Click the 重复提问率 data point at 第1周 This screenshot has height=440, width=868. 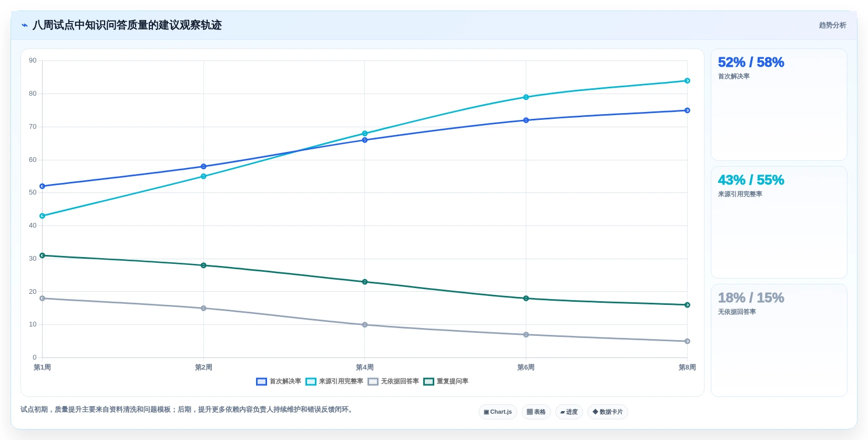point(43,255)
